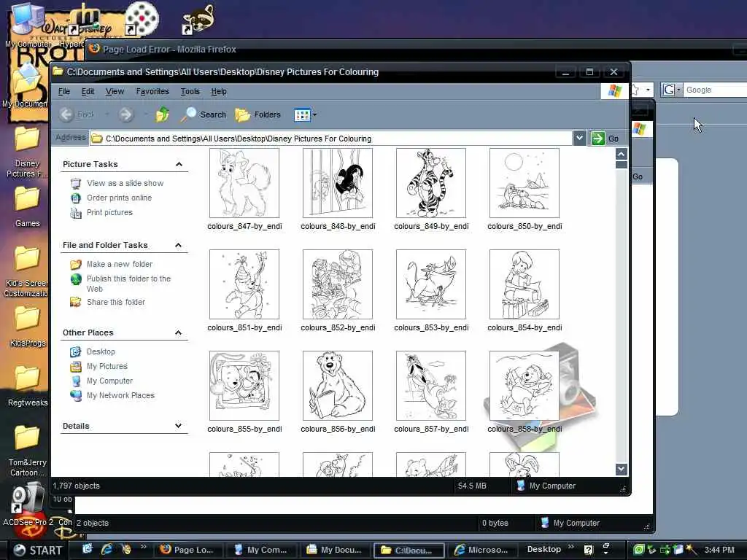
Task: Collapse the File and Folder Tasks section
Action: [179, 245]
